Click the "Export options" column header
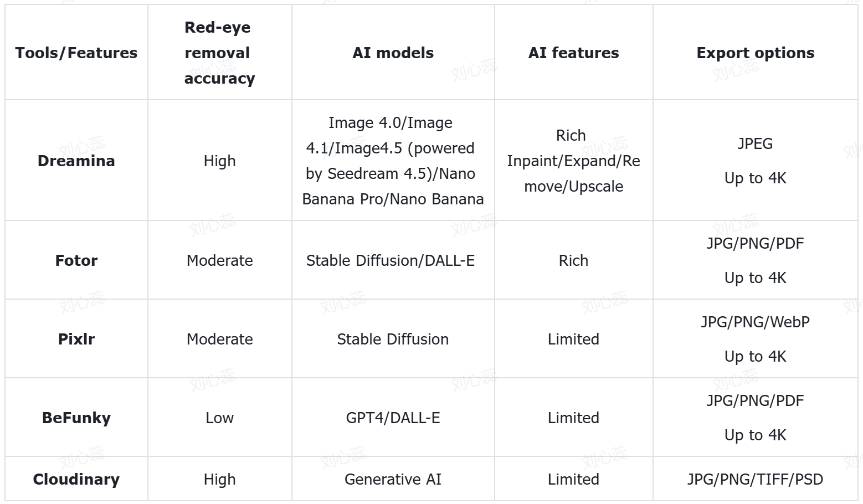The image size is (863, 504). coord(755,53)
